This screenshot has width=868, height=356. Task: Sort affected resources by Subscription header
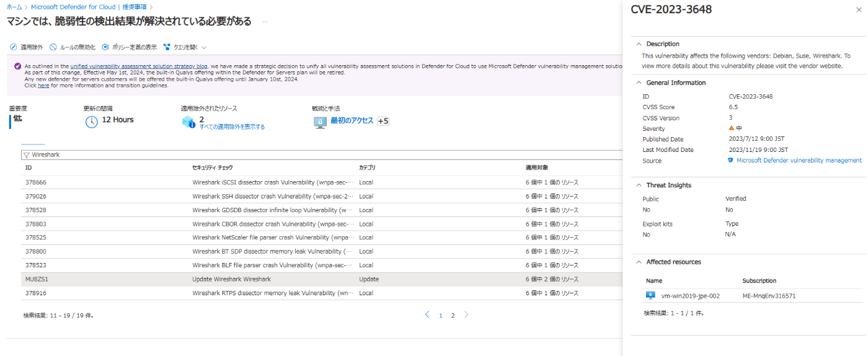759,281
